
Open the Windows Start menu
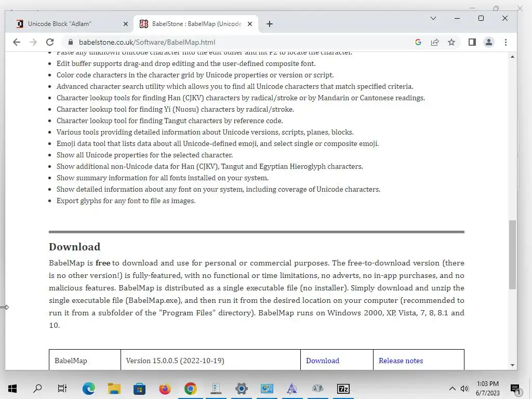[x=12, y=389]
